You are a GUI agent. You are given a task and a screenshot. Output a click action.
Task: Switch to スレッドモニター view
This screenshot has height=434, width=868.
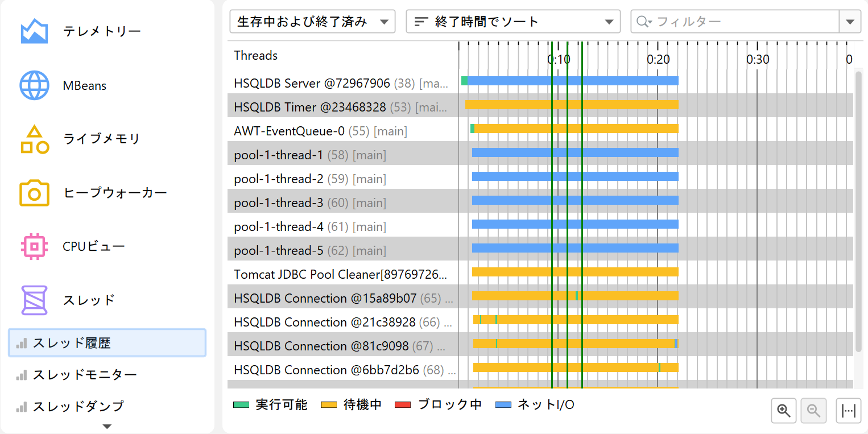[x=85, y=375]
